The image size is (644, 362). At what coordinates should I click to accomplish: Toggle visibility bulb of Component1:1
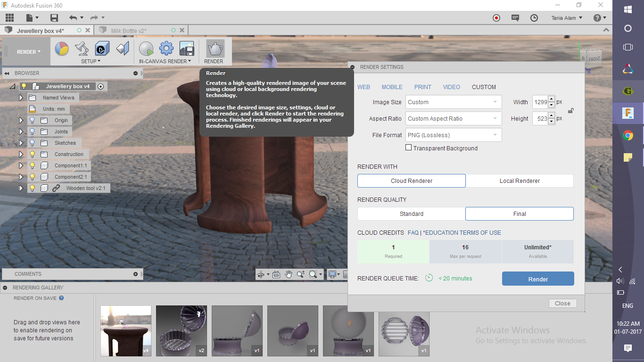(33, 165)
